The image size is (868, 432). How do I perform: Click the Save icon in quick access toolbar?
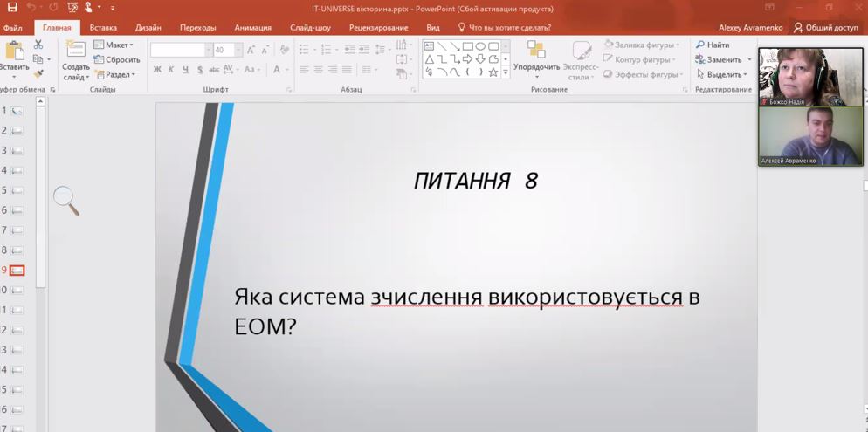(x=12, y=8)
